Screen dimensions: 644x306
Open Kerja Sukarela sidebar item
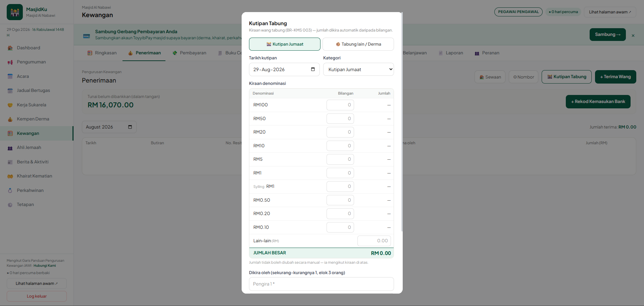[x=37, y=105]
